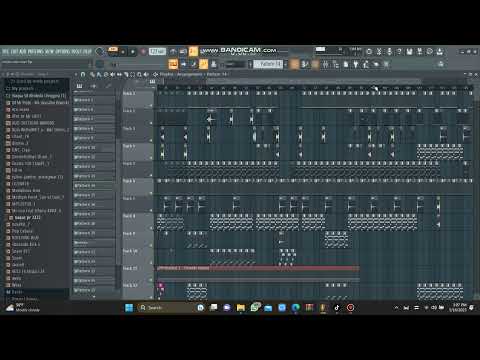Select the playlist Zoom tool
Viewport: 480px width, 360px height.
(139, 74)
